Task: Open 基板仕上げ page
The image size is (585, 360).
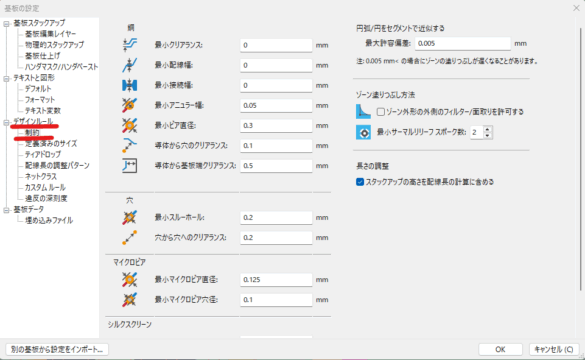Action: 42,56
